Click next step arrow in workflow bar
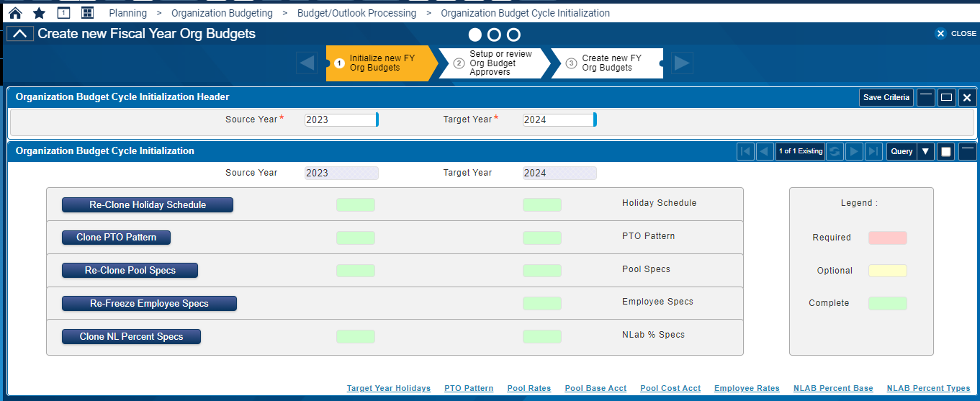980x401 pixels. (682, 63)
